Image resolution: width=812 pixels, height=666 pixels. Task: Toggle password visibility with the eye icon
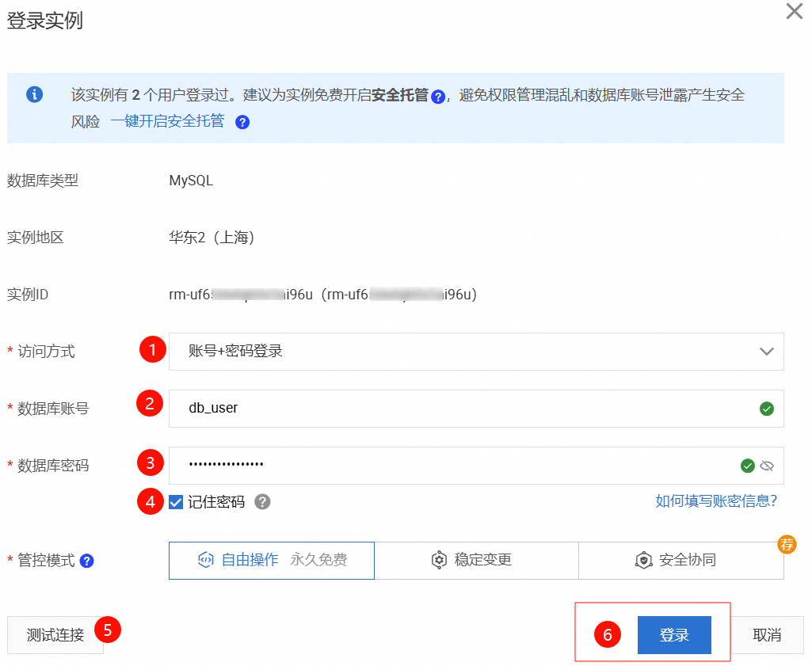767,466
